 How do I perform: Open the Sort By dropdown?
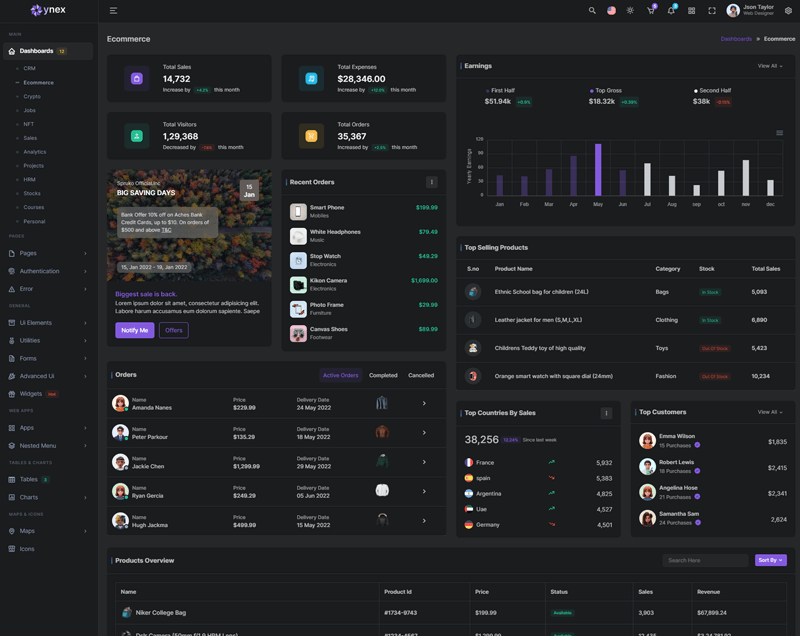pos(770,560)
